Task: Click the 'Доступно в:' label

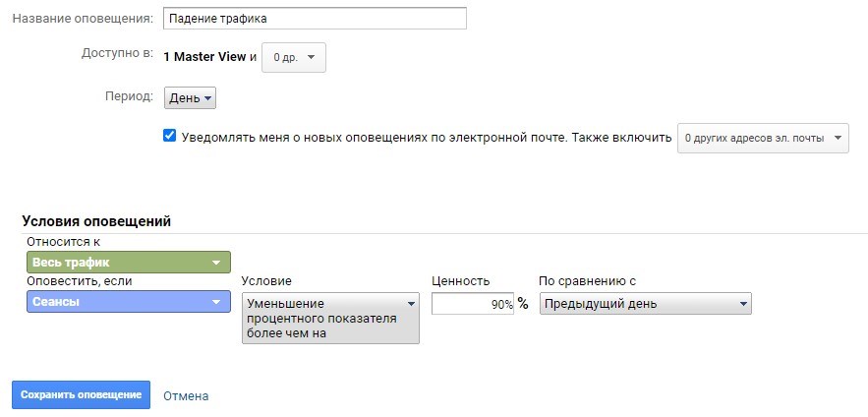Action: [117, 54]
